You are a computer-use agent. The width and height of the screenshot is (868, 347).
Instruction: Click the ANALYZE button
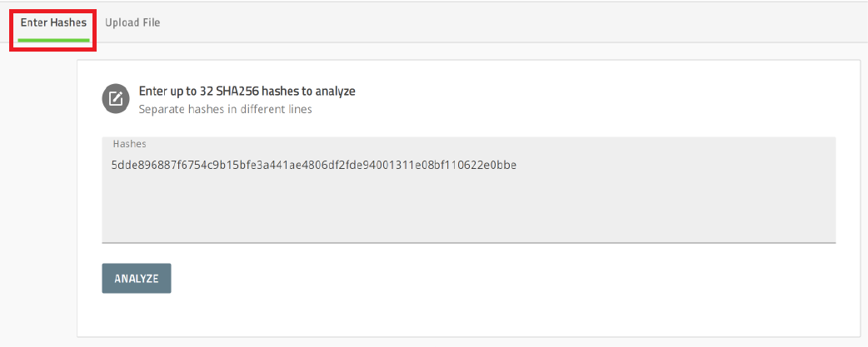[x=136, y=278]
